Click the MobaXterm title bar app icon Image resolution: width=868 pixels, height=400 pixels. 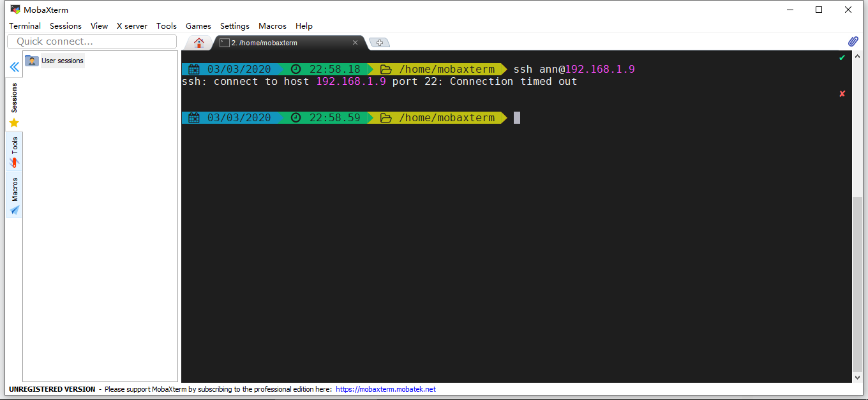pyautogui.click(x=15, y=10)
